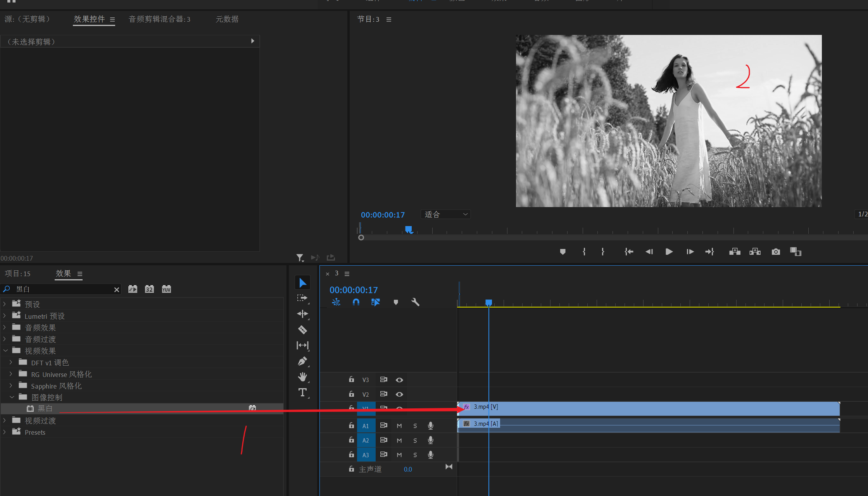Open the 效果 panel menu
The width and height of the screenshot is (868, 496).
[80, 274]
